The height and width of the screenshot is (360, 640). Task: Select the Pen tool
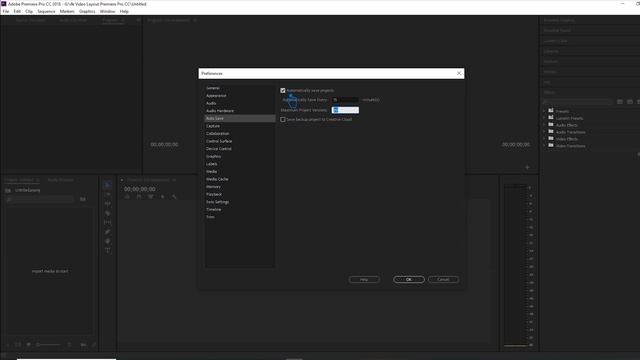coord(107,232)
